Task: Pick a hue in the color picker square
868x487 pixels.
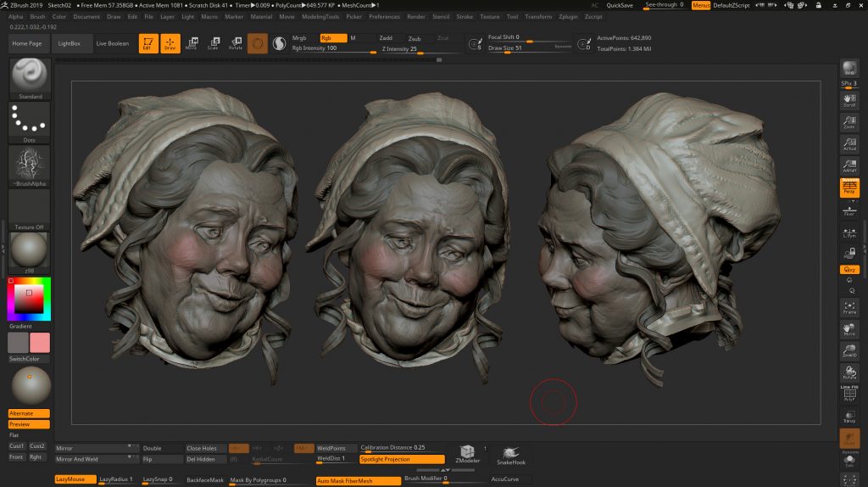Action: (x=29, y=299)
